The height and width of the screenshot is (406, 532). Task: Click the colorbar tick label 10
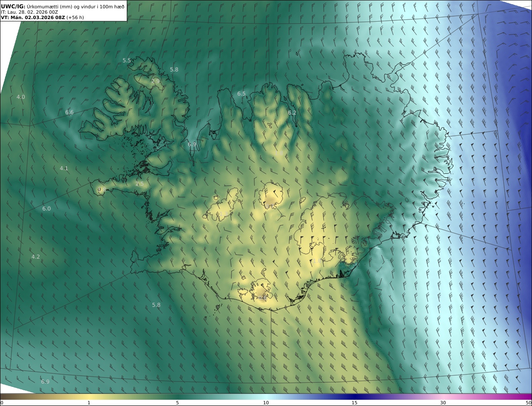click(266, 403)
